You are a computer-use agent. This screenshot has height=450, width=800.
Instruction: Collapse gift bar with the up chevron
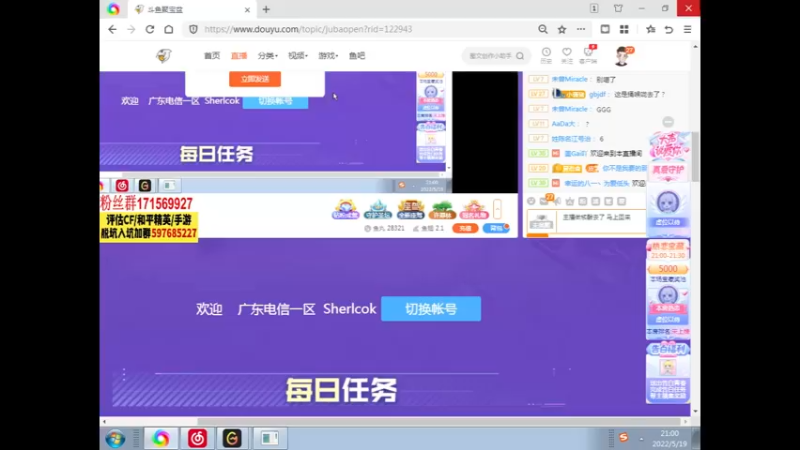coord(497,209)
